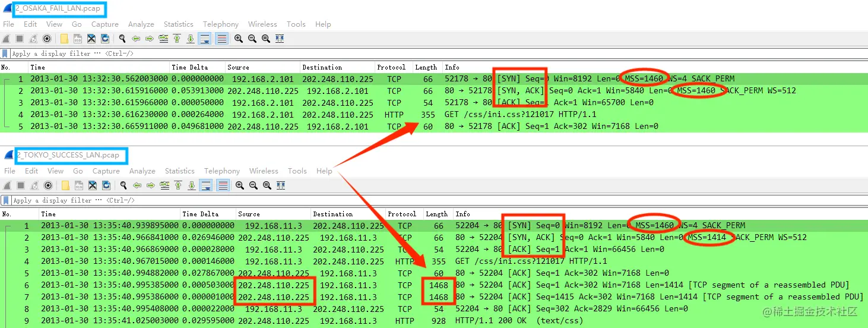
Task: Close capture file icon in TOKYO_SUCCESS_LAN window
Action: click(93, 185)
